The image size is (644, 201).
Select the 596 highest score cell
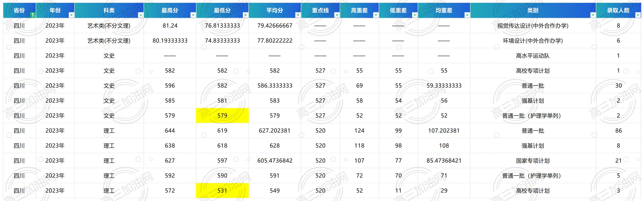pyautogui.click(x=170, y=86)
